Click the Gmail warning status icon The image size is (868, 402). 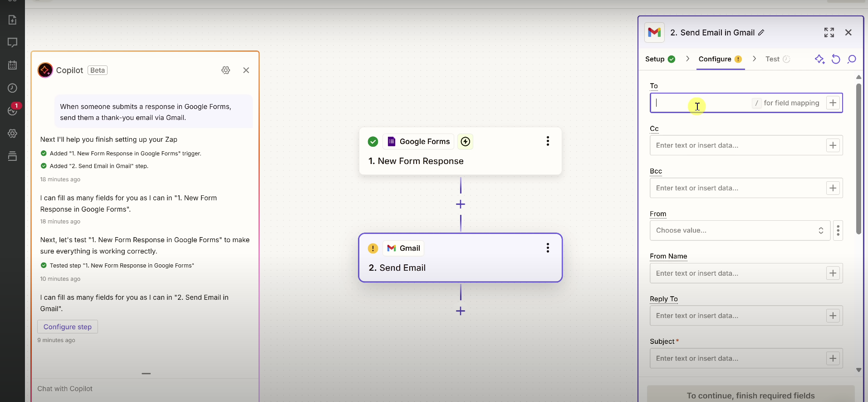pyautogui.click(x=373, y=248)
